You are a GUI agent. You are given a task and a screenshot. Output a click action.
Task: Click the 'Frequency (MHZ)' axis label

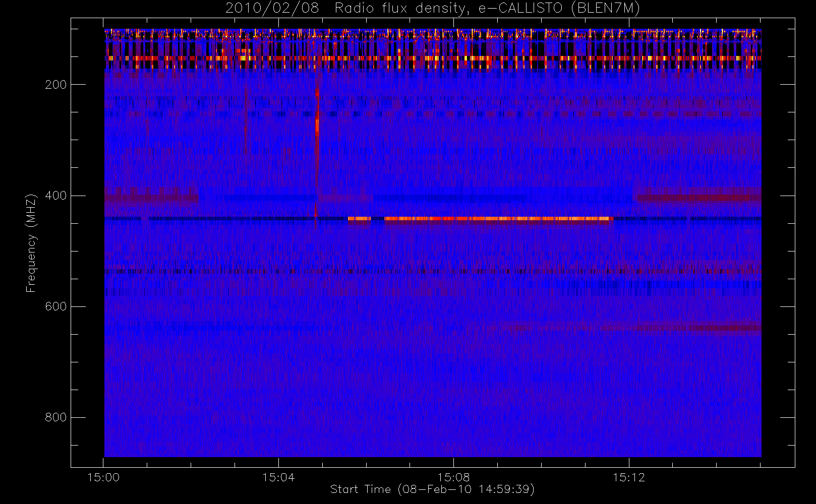(31, 243)
